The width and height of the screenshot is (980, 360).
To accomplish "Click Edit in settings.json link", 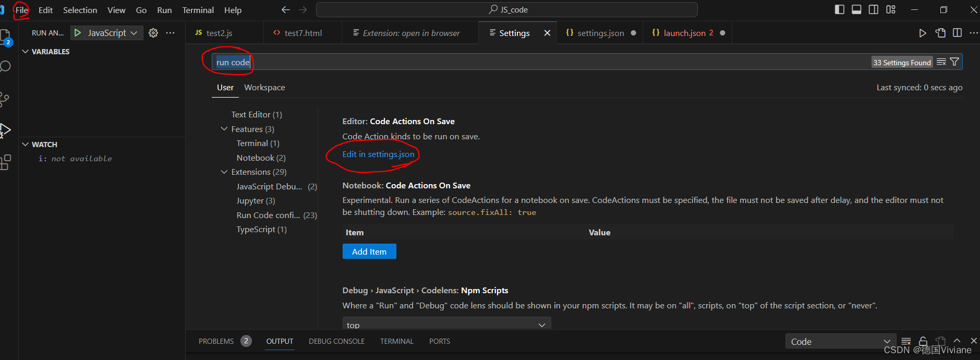I will click(378, 154).
